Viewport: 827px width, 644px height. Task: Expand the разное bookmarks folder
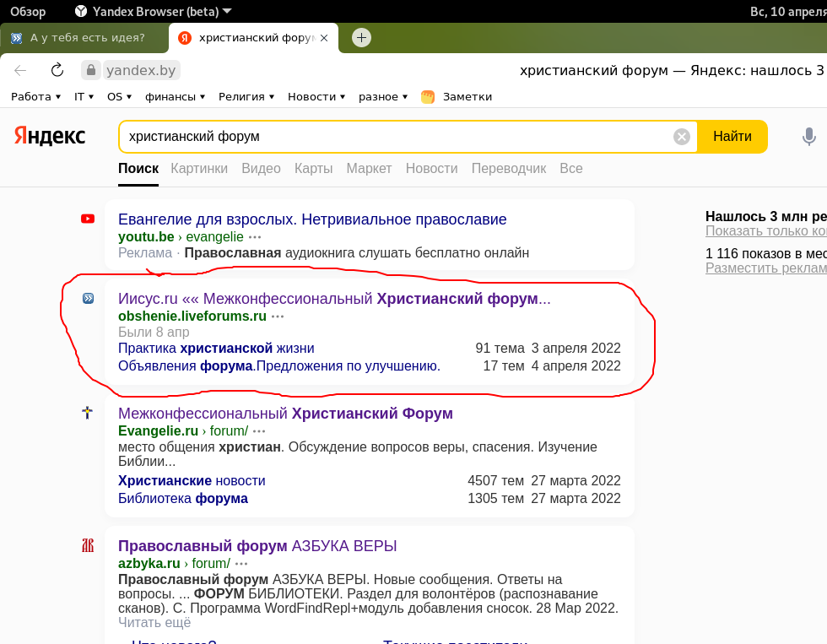coord(383,96)
